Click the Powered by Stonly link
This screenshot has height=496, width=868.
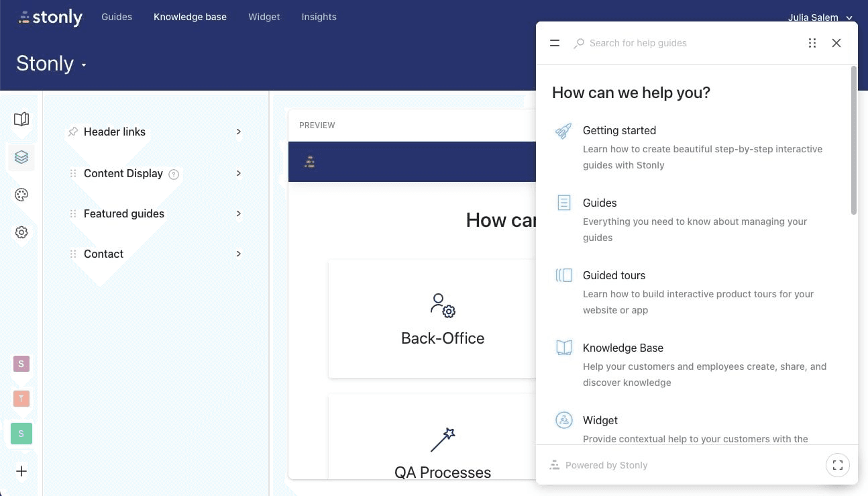click(x=599, y=465)
